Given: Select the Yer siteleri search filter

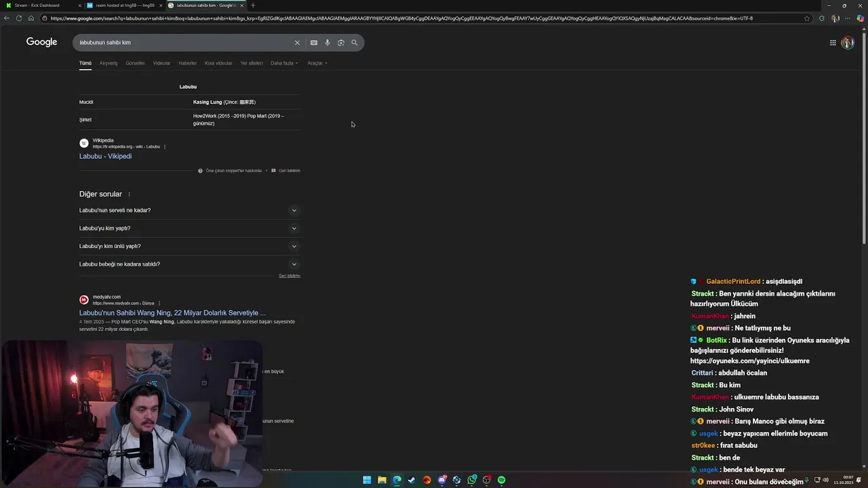Looking at the screenshot, I should [252, 63].
